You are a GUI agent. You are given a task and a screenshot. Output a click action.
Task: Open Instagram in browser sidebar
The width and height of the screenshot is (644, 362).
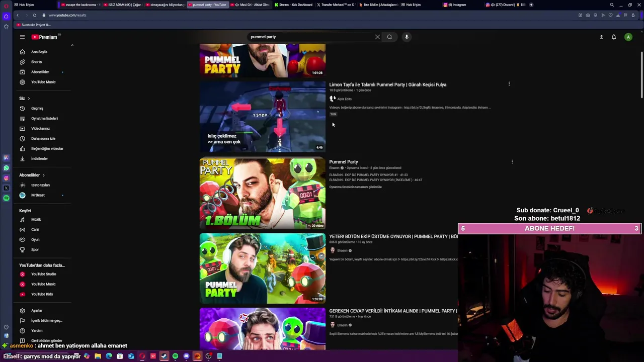pyautogui.click(x=6, y=178)
